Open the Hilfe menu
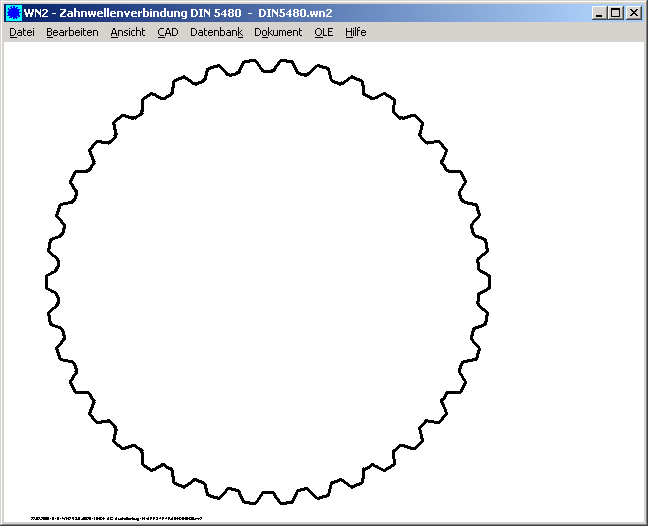 click(x=356, y=32)
